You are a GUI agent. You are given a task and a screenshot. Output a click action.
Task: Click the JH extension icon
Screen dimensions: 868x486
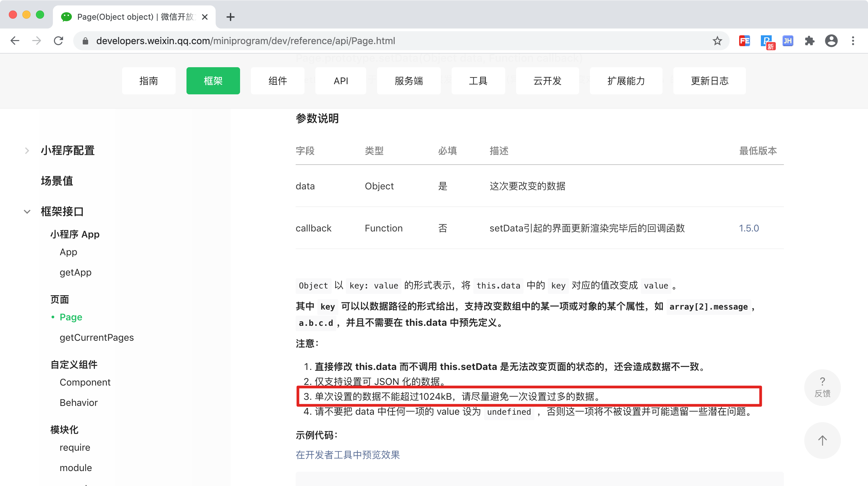pyautogui.click(x=788, y=41)
